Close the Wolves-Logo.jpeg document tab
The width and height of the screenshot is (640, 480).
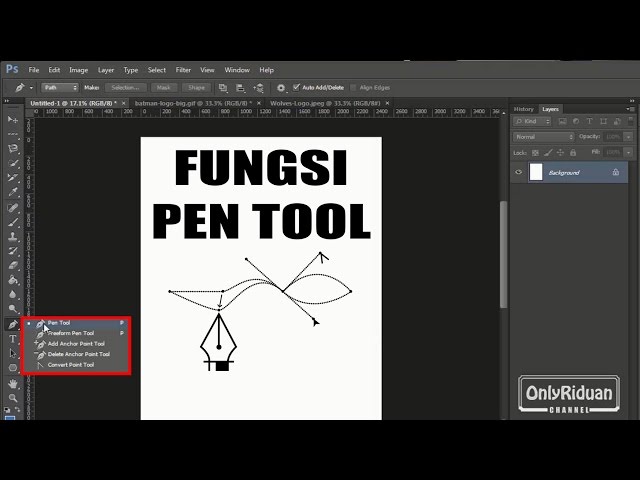(x=387, y=103)
